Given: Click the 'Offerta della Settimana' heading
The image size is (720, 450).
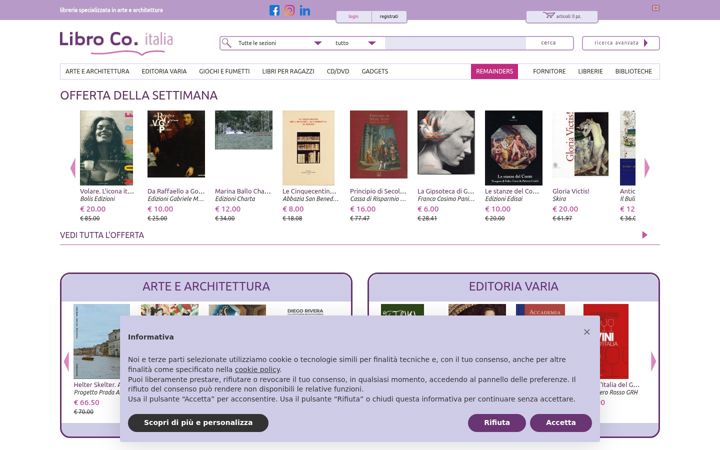Looking at the screenshot, I should pyautogui.click(x=139, y=96).
